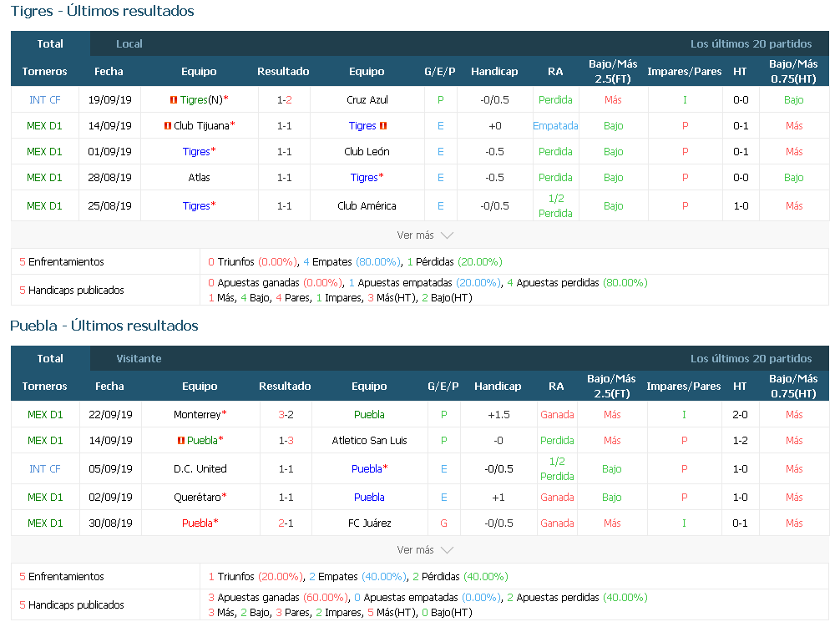Click the 1-3 result against Atletico San Luis

286,441
